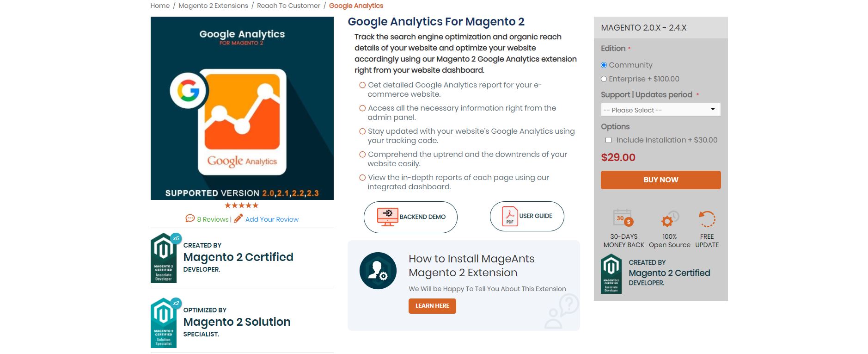Click 'Get detailed Google Analytics report' bullet

(x=454, y=89)
